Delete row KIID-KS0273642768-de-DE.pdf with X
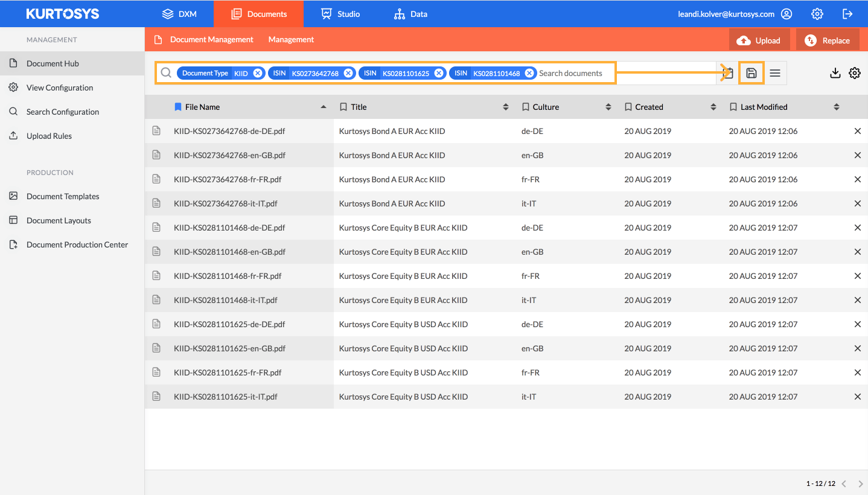868x495 pixels. click(858, 131)
